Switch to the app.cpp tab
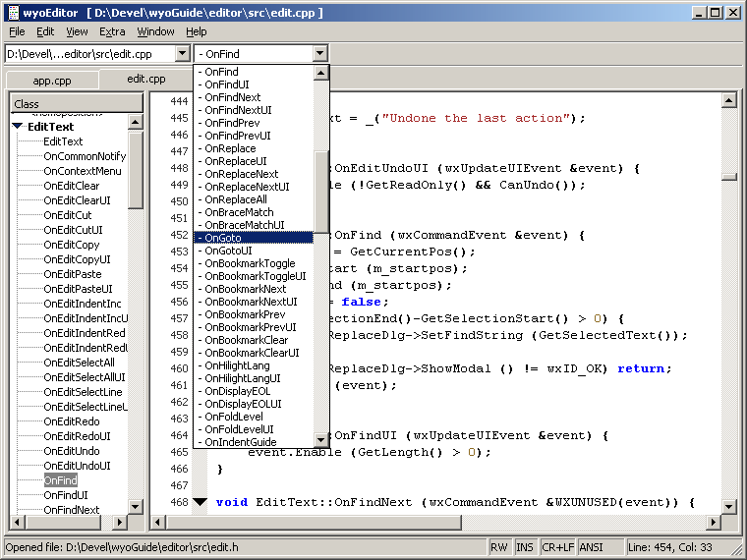The width and height of the screenshot is (747, 560). (x=52, y=81)
